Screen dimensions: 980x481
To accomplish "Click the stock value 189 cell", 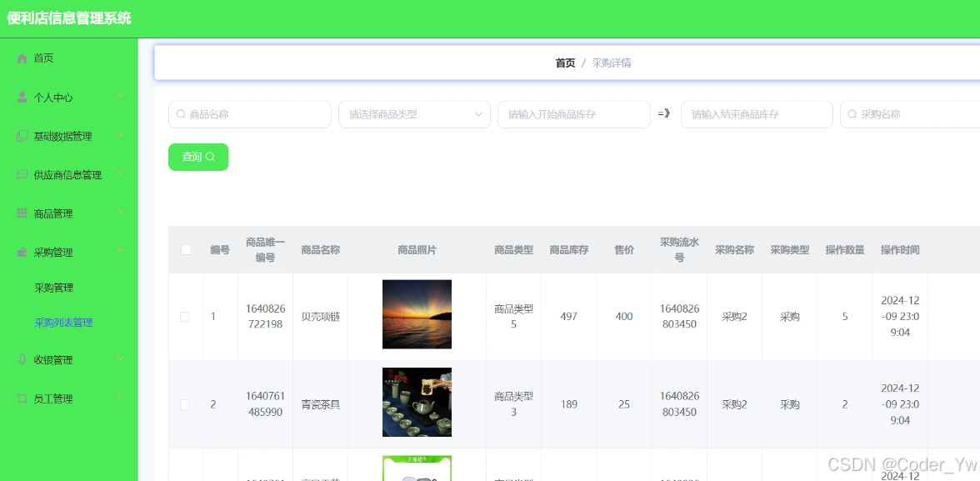I will 568,404.
